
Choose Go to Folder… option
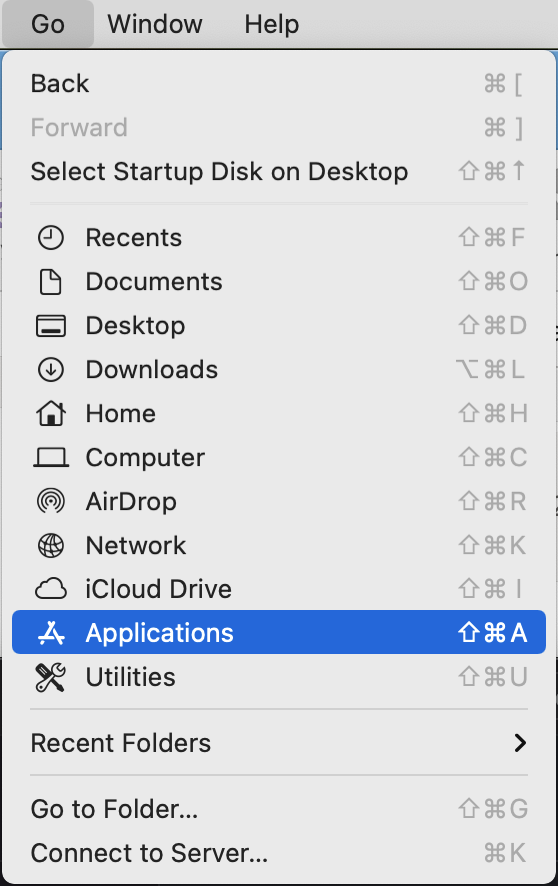(x=279, y=809)
